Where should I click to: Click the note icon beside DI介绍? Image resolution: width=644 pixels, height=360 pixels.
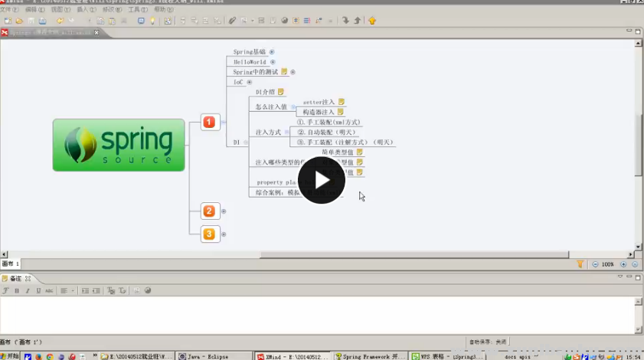[x=281, y=92]
